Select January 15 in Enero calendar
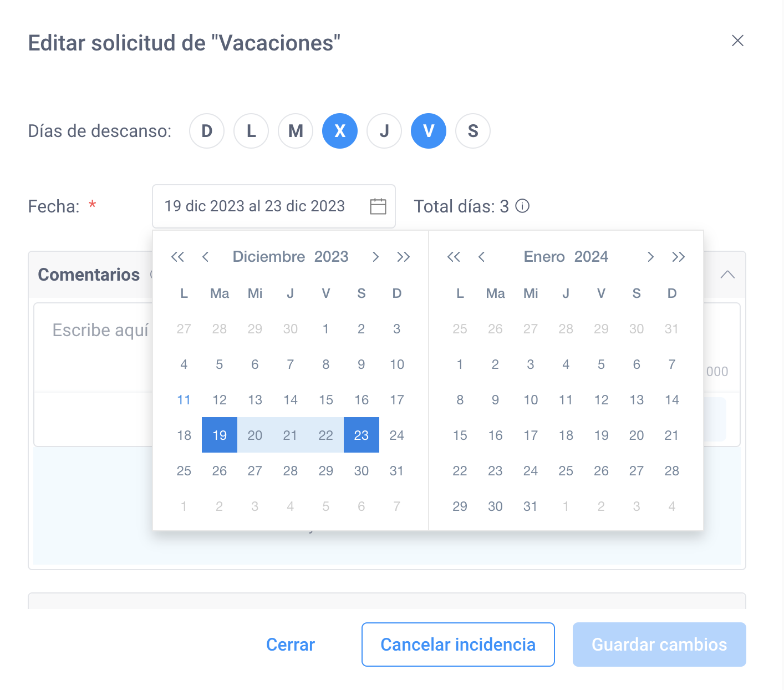The width and height of the screenshot is (784, 690). 460,435
